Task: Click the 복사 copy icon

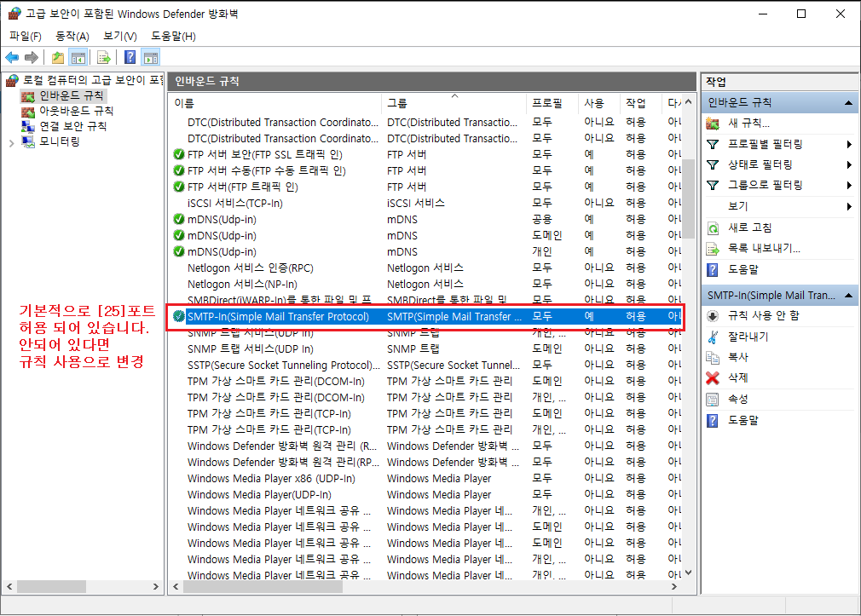Action: [713, 357]
